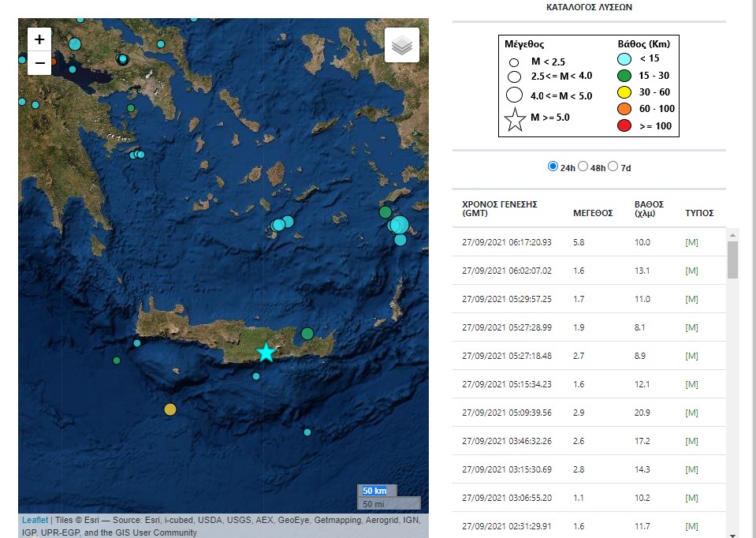Select the 48h time range

[583, 167]
